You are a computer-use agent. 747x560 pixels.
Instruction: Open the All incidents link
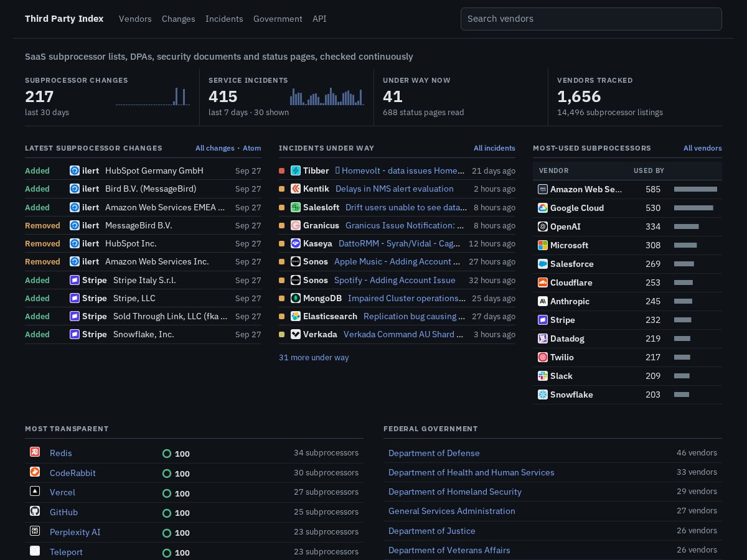494,148
